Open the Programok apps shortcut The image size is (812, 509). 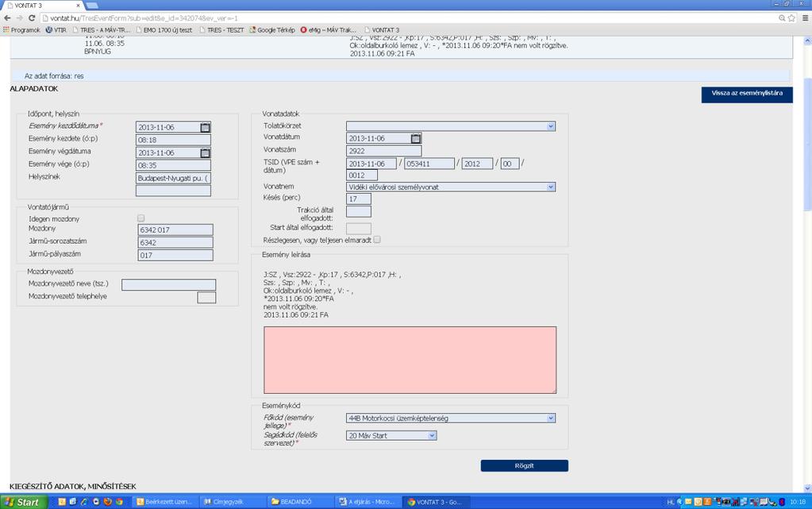(21, 30)
